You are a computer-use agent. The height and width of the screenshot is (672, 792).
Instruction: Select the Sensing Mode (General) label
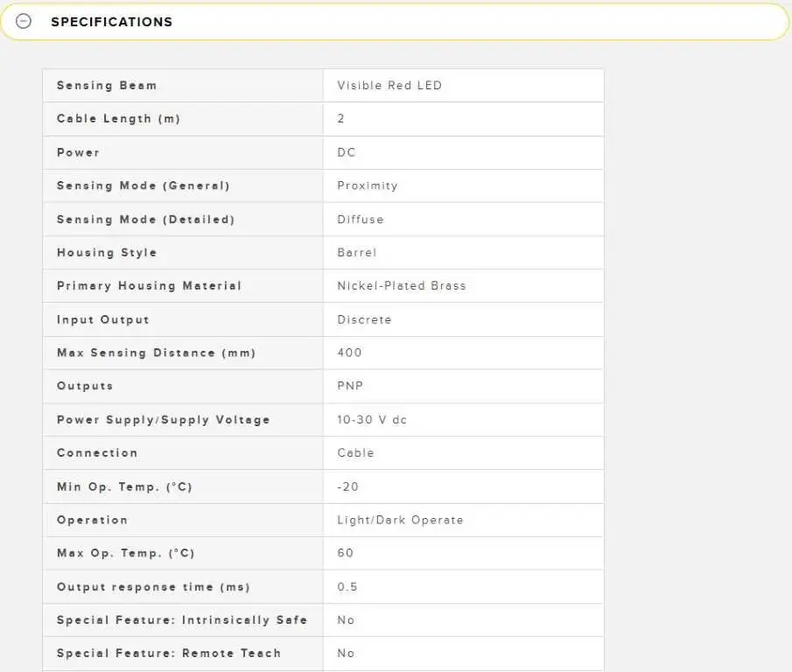tap(143, 185)
